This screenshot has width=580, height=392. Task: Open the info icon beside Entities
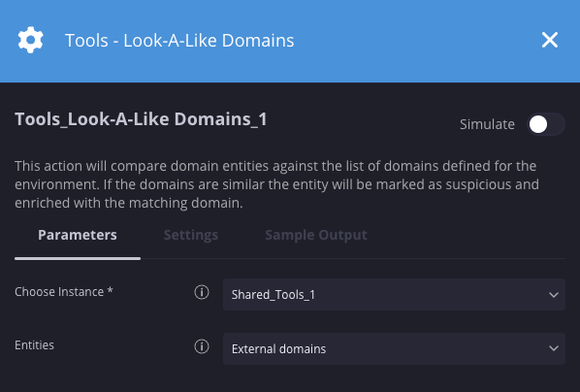click(x=202, y=346)
